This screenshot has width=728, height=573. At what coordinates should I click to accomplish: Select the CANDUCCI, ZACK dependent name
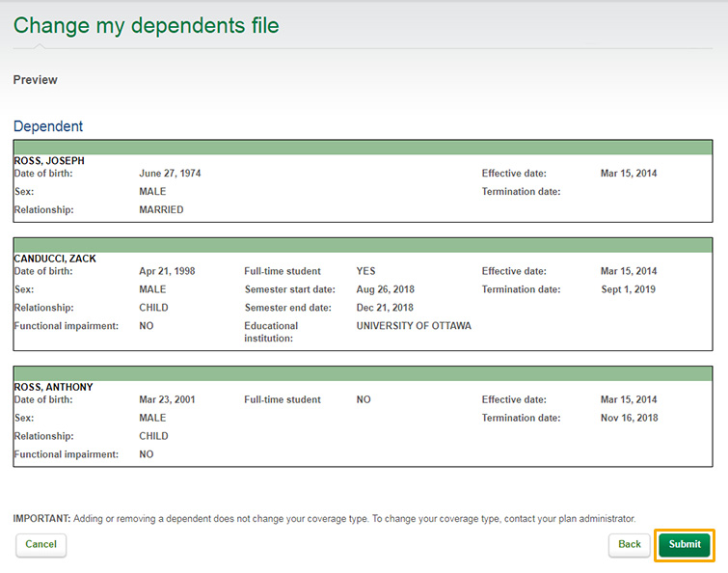tap(55, 259)
